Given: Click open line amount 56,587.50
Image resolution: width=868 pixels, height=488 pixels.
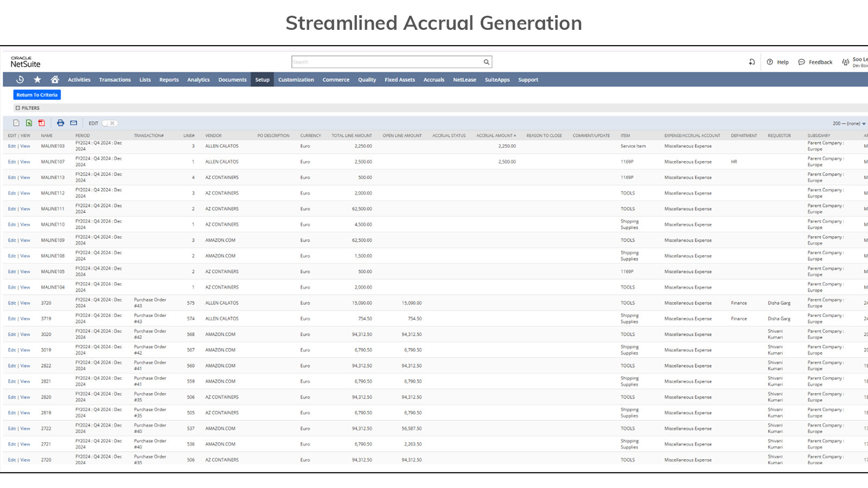Looking at the screenshot, I should [412, 428].
